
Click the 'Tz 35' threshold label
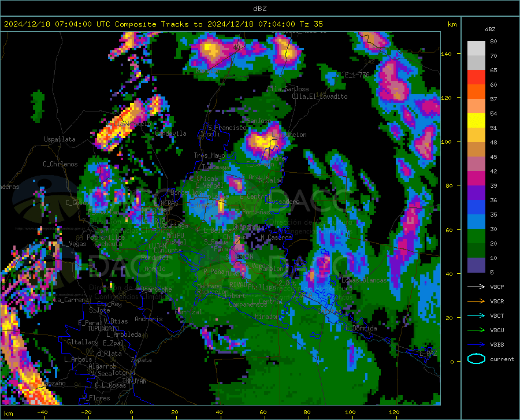311,24
